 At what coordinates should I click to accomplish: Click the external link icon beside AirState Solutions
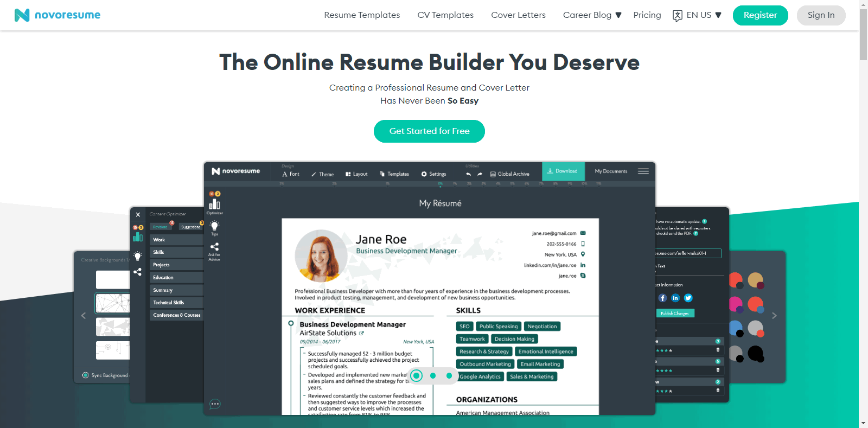(x=362, y=333)
